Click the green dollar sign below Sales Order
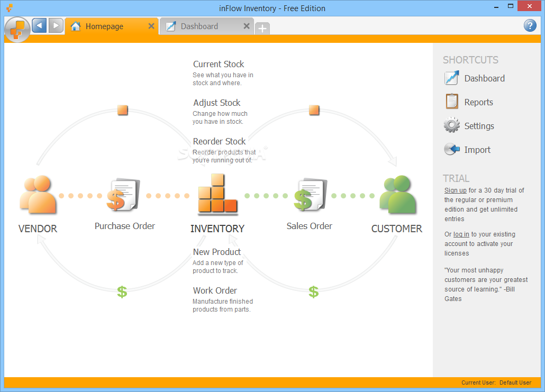Viewport: 545px width, 392px height. pos(314,292)
